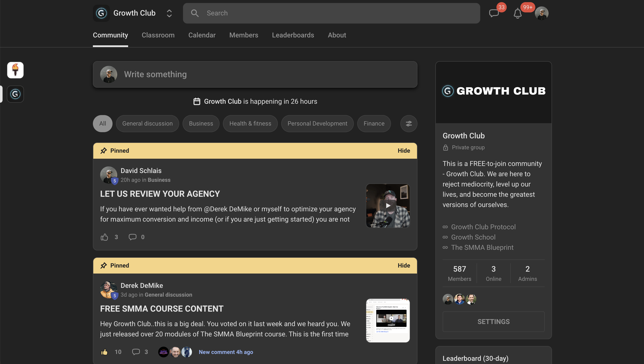Expand the Growth Club group switcher
The image size is (644, 364).
coord(169,13)
